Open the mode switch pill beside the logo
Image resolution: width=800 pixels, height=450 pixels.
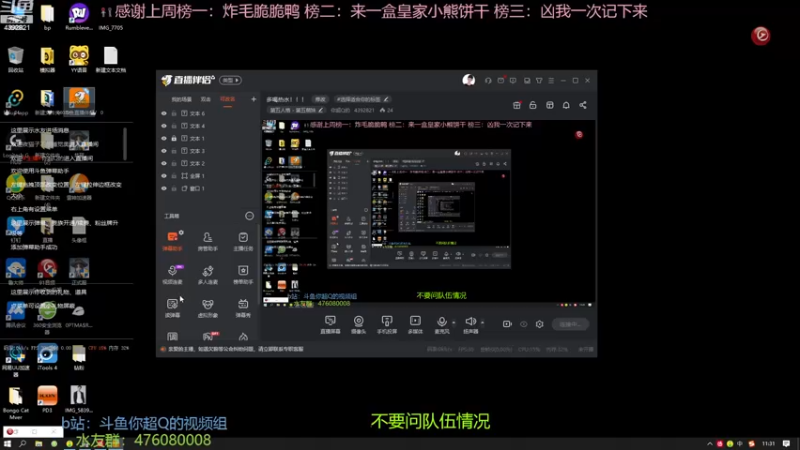[x=231, y=80]
